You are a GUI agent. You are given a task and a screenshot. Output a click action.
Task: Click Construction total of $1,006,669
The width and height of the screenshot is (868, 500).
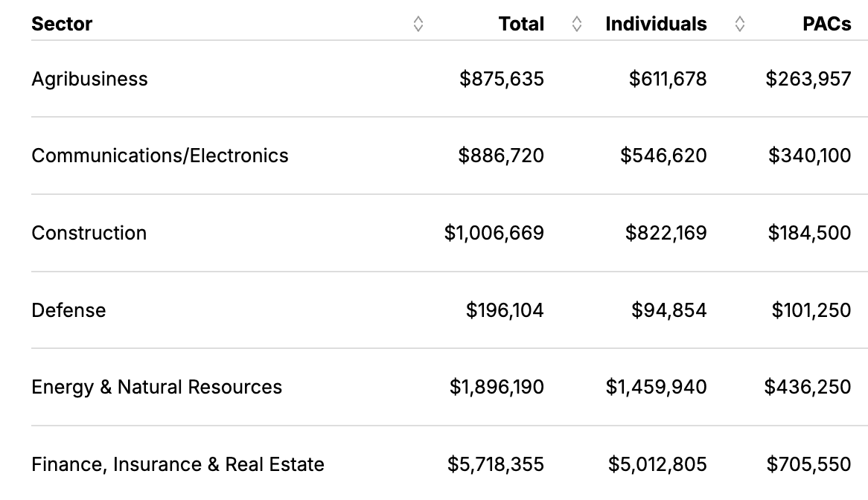[x=494, y=233]
